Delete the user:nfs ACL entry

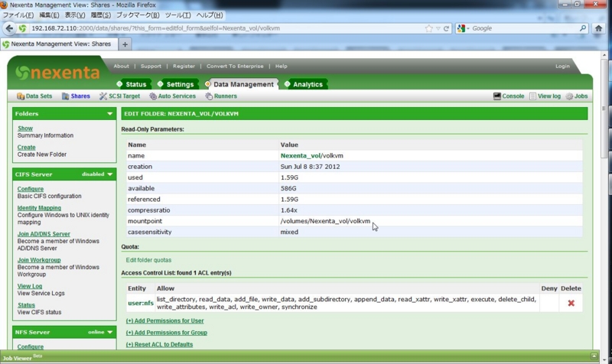tap(571, 303)
